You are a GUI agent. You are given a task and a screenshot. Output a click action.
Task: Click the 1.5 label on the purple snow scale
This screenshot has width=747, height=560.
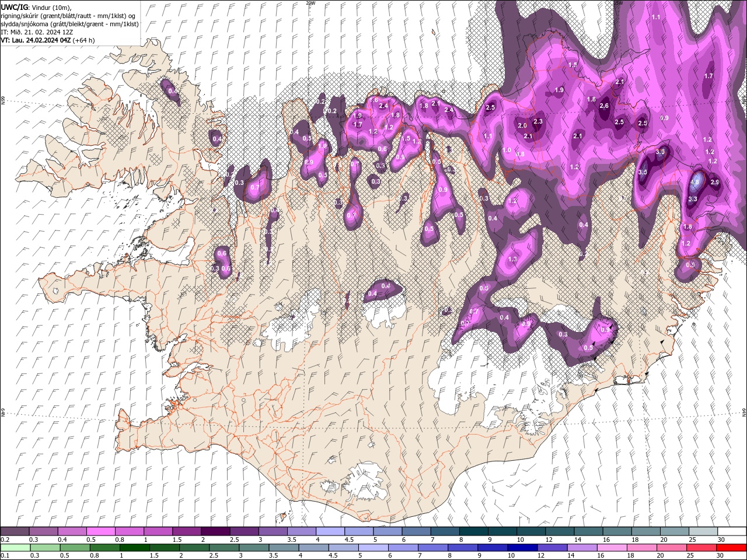tap(177, 540)
